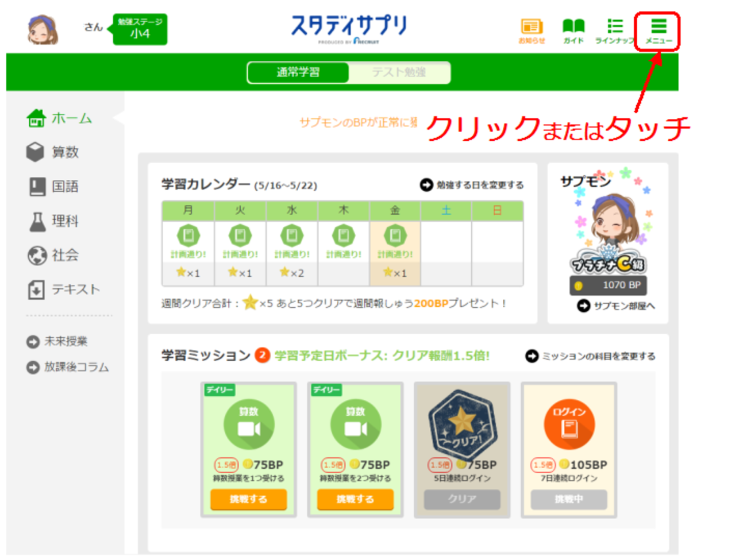Click 挑戦中 button on 7日連続ログイン
Viewport: 747px width, 560px height.
tap(569, 499)
